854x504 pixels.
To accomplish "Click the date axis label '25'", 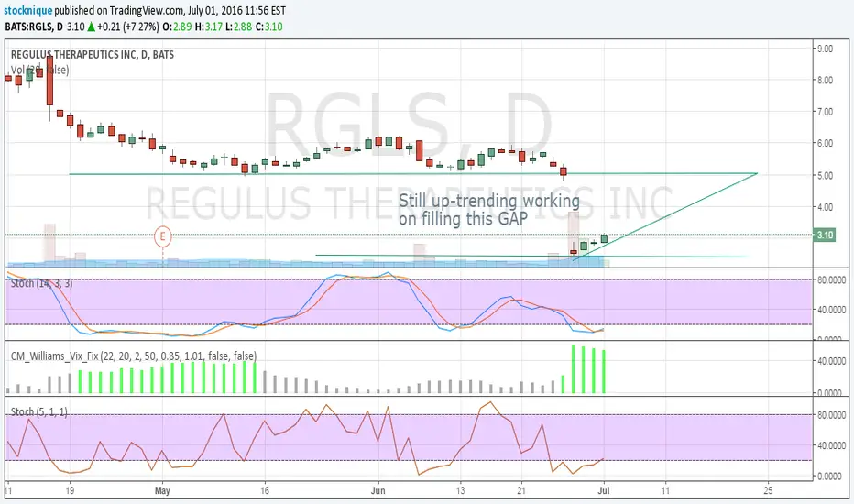I will pos(768,490).
